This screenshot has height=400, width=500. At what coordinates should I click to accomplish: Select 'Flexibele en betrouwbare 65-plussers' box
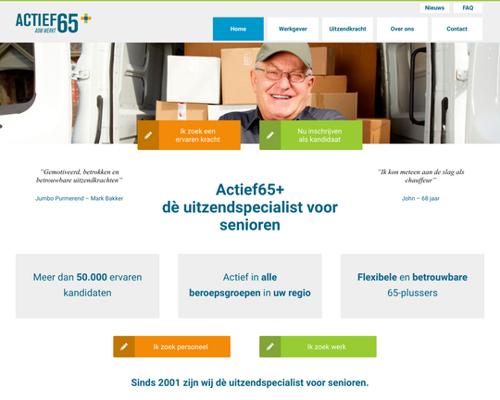412,286
